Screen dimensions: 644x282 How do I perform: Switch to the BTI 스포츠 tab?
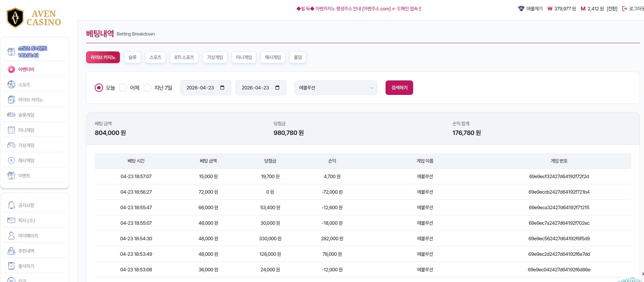point(184,57)
